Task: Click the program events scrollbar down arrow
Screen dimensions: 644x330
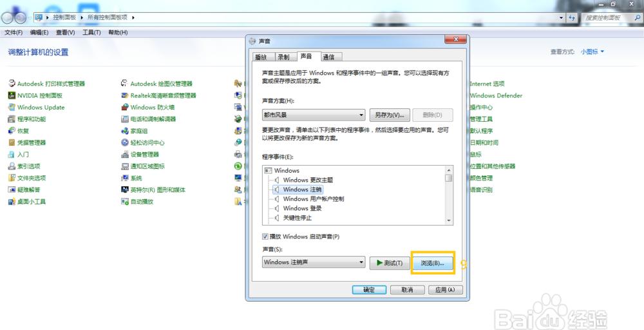Action: (x=449, y=220)
